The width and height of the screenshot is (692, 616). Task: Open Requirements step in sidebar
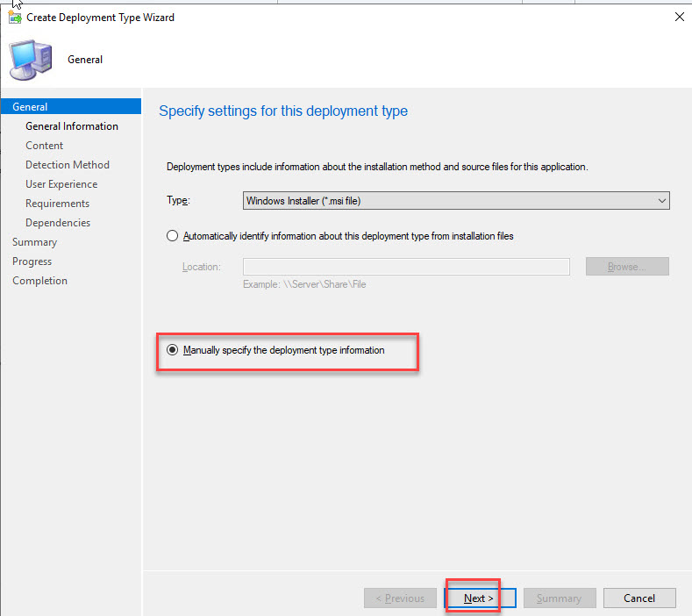(58, 204)
